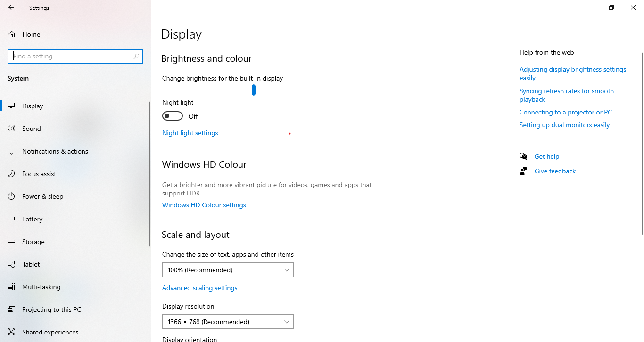Click the Focus assist moon icon
This screenshot has height=342, width=644.
tap(12, 174)
